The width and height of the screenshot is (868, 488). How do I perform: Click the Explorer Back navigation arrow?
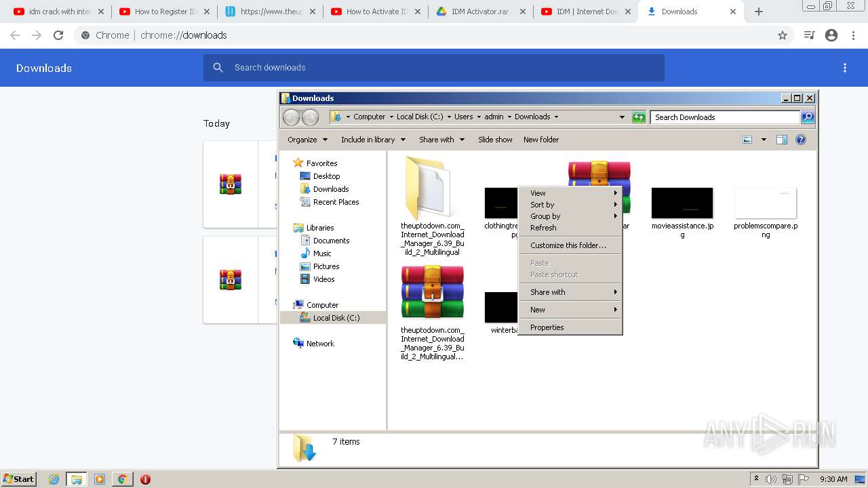[x=291, y=117]
